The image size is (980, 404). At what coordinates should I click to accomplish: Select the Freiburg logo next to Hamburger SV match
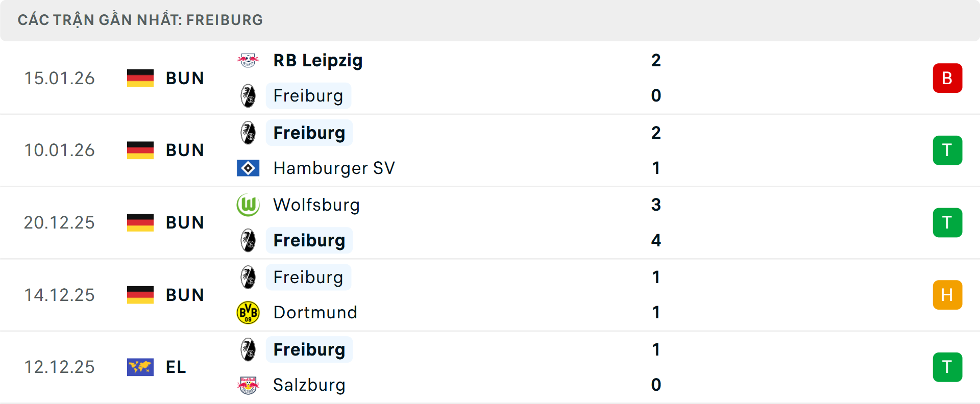click(x=249, y=132)
